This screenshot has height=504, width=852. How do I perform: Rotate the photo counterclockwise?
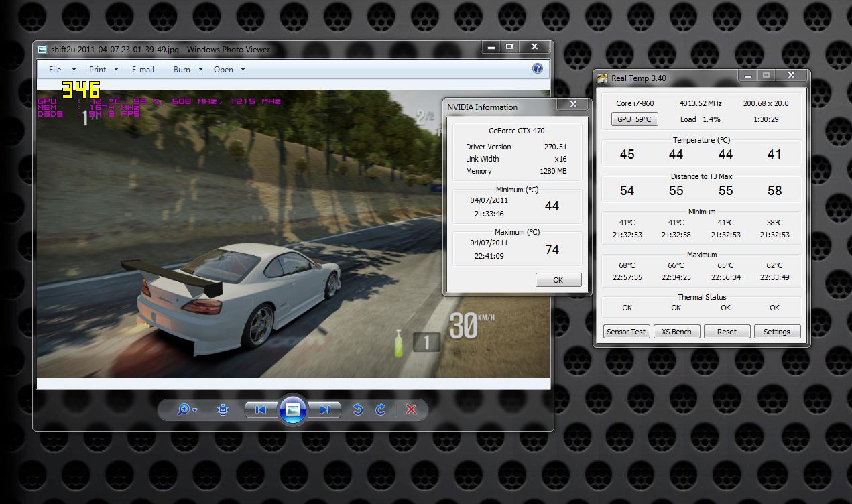point(358,409)
